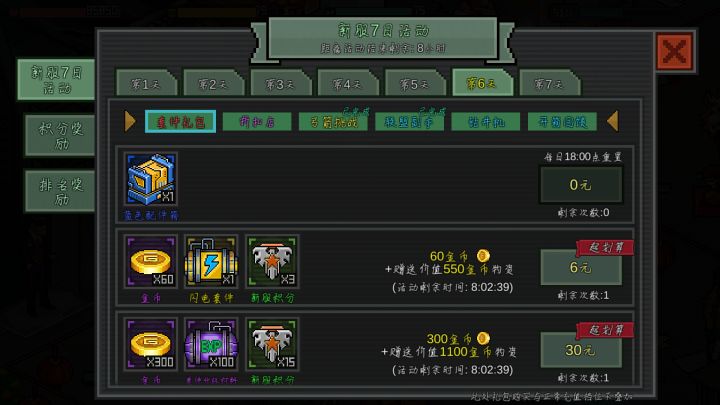
Task: Click the X15 new-server points eagle badge
Action: point(272,344)
